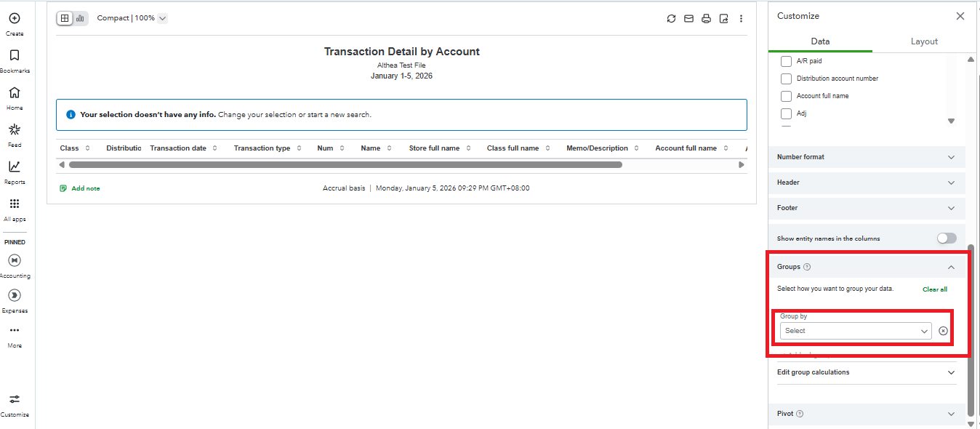The image size is (980, 429).
Task: Collapse the Groups section
Action: pyautogui.click(x=951, y=267)
